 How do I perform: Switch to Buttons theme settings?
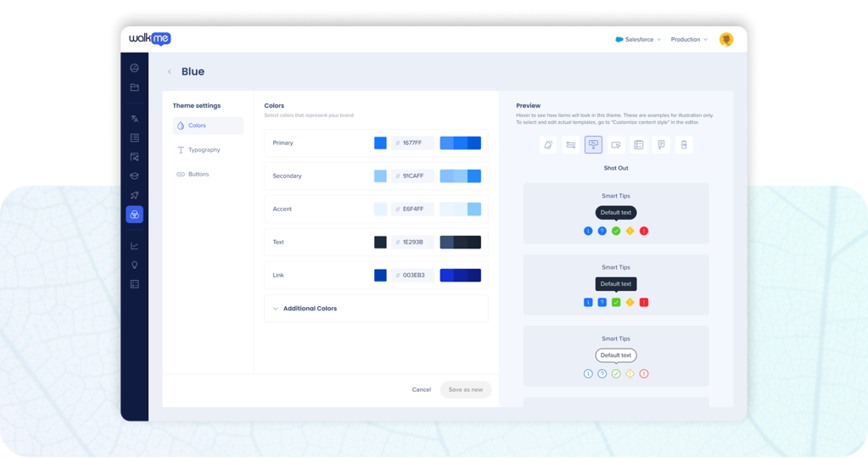[x=198, y=175]
